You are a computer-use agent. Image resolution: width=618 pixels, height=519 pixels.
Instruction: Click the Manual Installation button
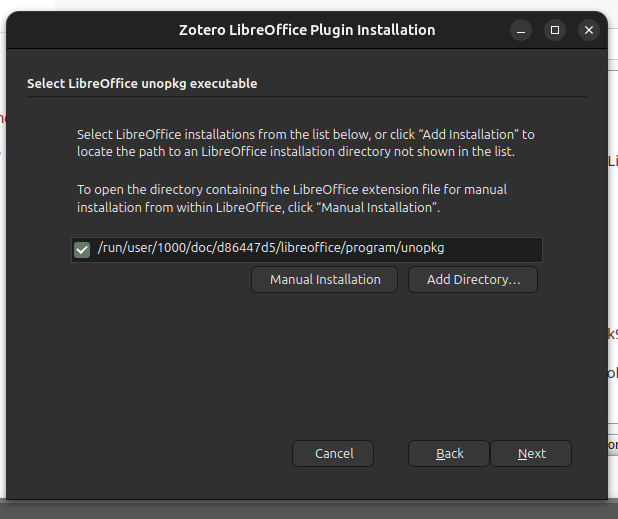pyautogui.click(x=324, y=279)
